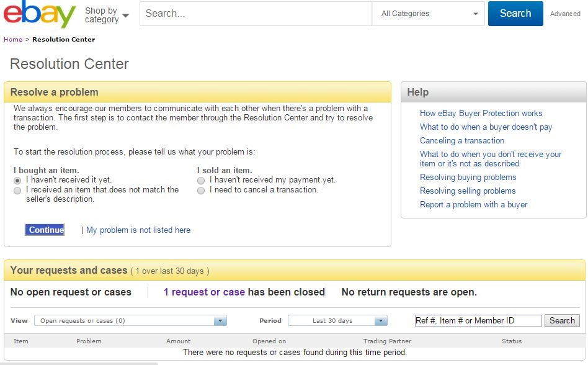
Task: Open 'How eBay Buyer Protection works' help link
Action: click(x=481, y=114)
